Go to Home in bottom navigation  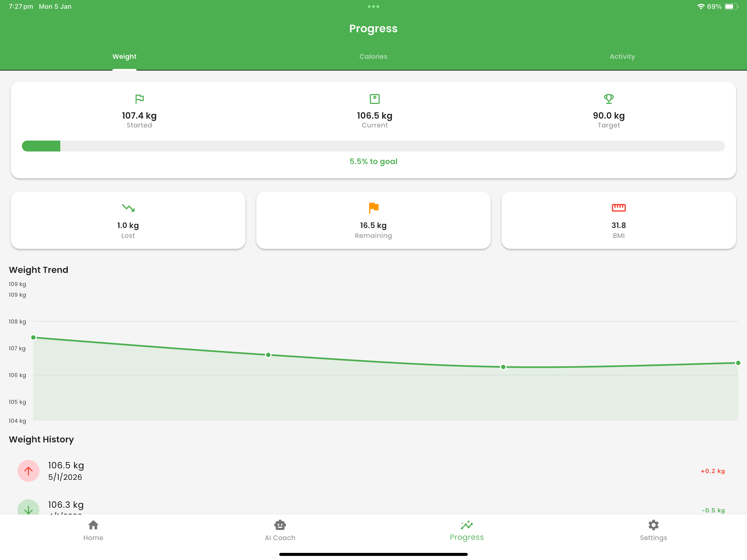[93, 530]
